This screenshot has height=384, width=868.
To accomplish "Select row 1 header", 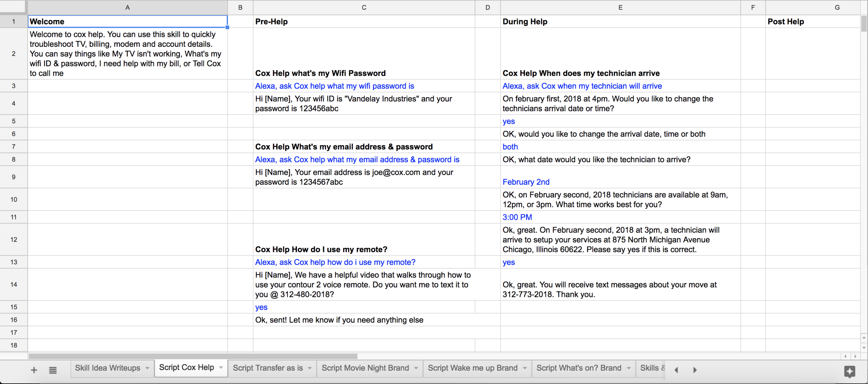I will point(14,22).
